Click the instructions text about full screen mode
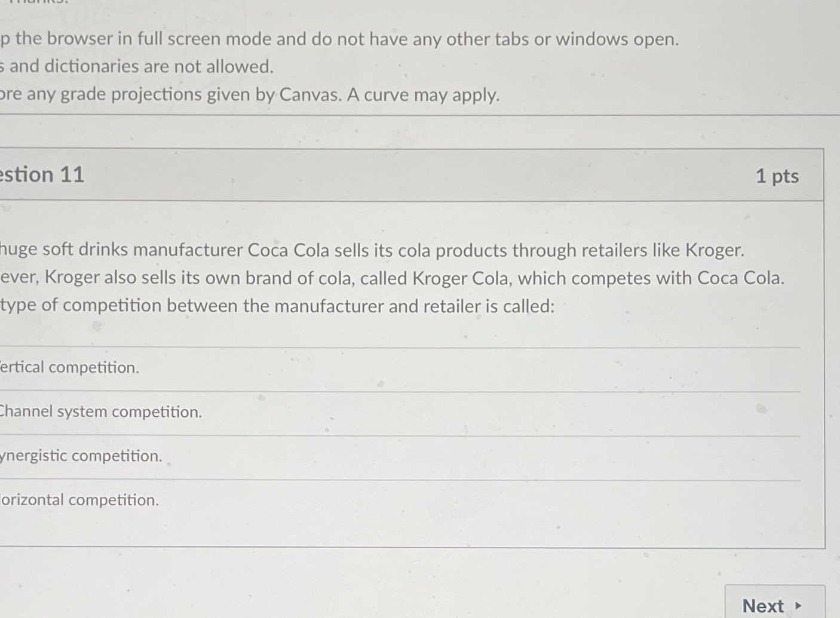The width and height of the screenshot is (840, 618). (339, 39)
